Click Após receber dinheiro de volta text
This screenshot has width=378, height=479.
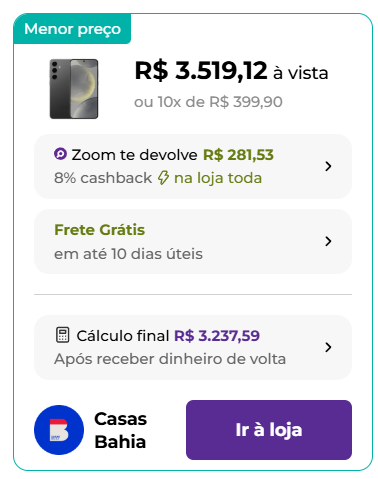coord(170,359)
